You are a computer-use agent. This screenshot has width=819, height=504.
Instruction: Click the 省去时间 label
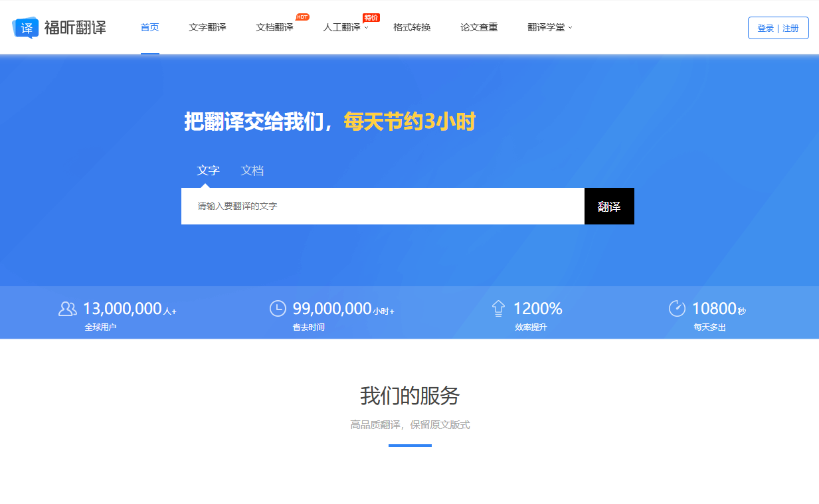[x=309, y=327]
